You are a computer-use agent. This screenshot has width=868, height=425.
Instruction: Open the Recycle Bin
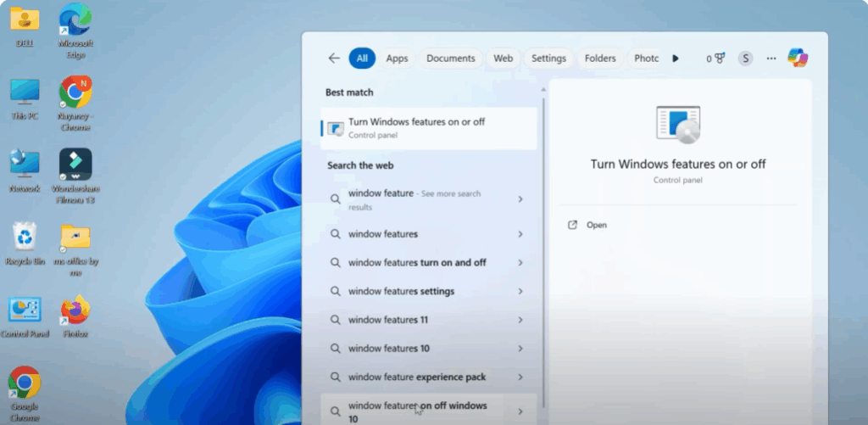[x=25, y=243]
